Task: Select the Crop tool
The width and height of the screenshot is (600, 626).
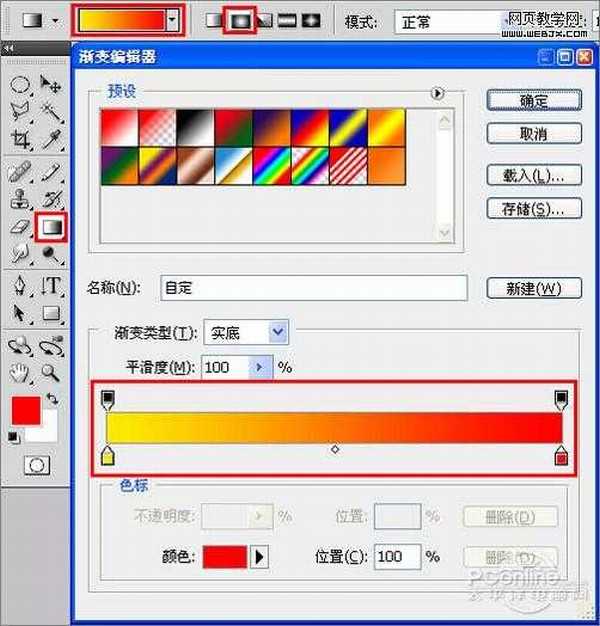Action: click(x=20, y=139)
